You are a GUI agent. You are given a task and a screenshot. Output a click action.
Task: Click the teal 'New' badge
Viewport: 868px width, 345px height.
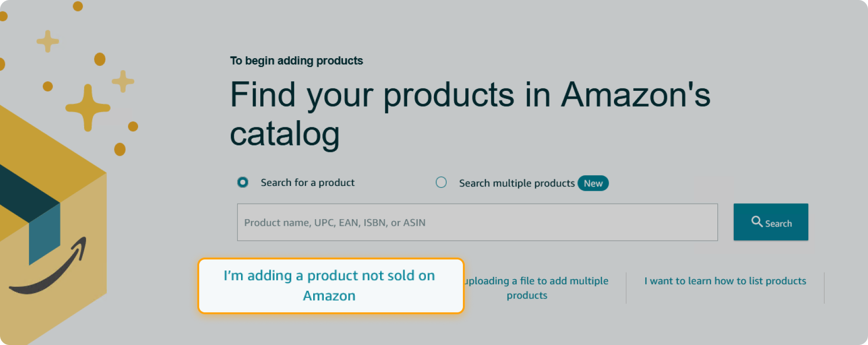click(593, 183)
